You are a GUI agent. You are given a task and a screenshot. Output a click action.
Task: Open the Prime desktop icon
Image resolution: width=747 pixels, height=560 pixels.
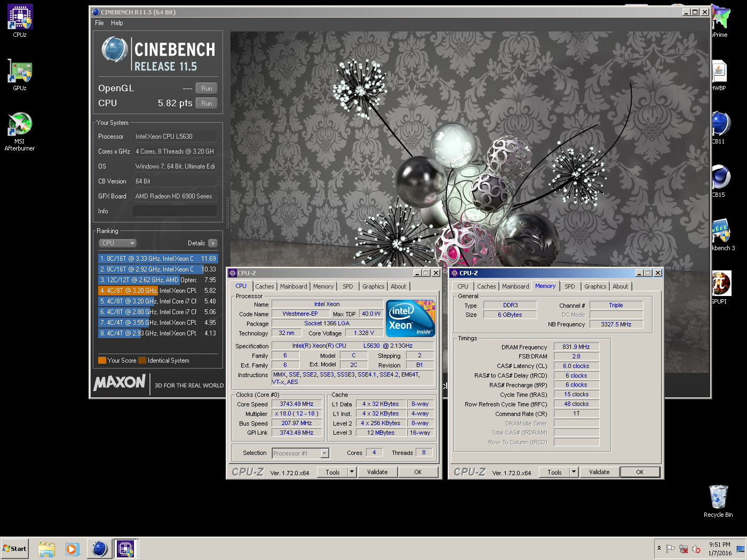coord(721,21)
